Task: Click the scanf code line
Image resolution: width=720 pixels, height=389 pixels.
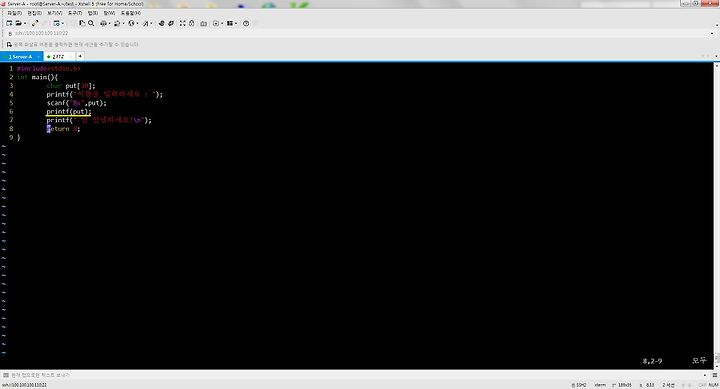Action: pos(76,103)
